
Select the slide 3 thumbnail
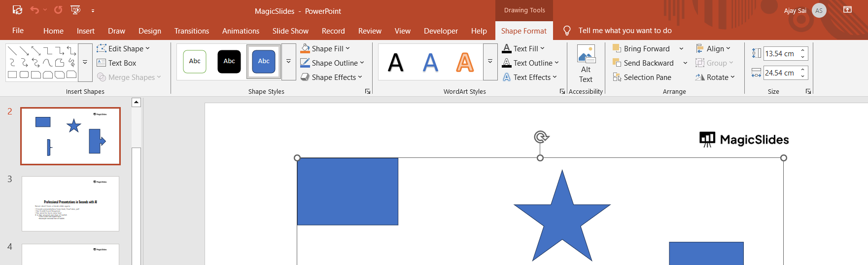70,203
